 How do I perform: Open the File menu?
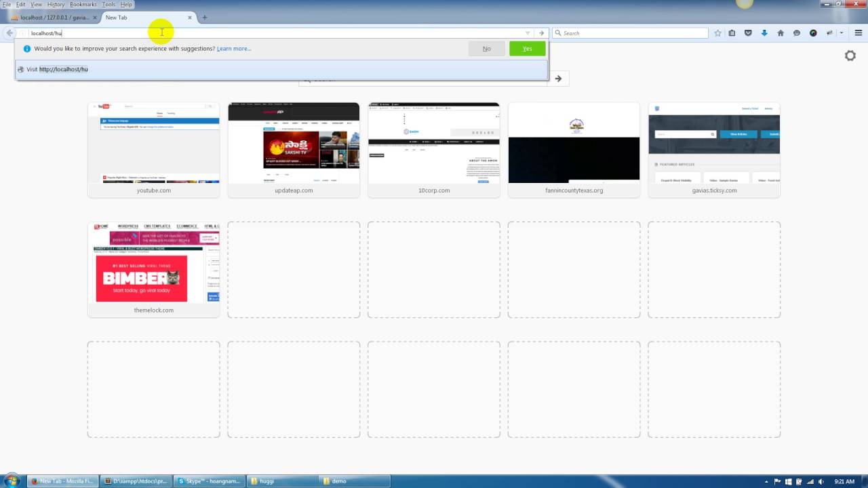click(7, 4)
